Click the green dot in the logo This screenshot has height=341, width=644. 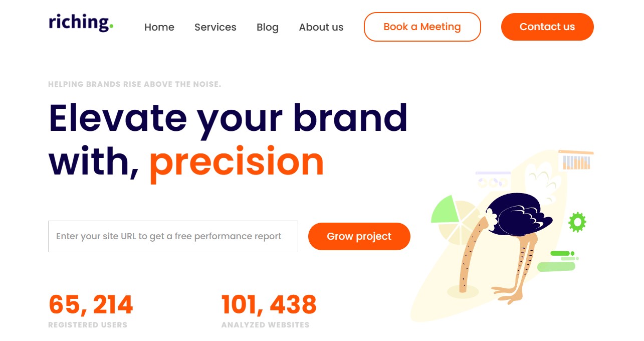point(111,26)
